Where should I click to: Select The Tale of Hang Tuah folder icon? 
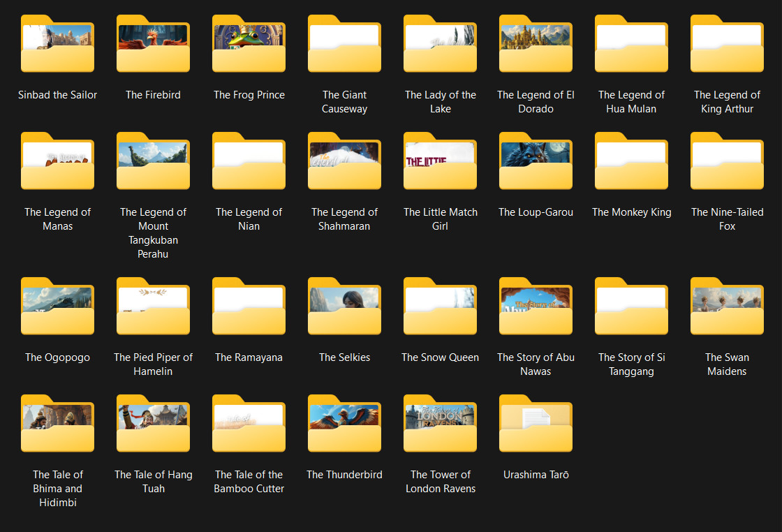click(153, 423)
